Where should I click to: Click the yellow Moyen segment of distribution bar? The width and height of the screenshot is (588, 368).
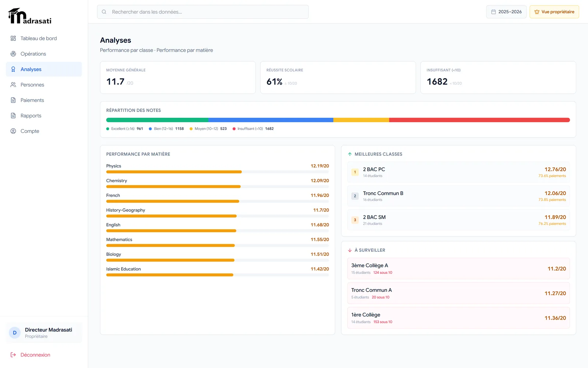click(361, 120)
